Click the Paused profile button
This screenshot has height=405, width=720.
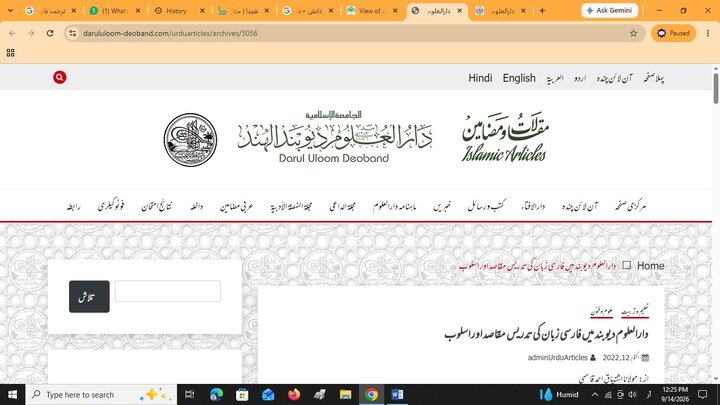pos(673,33)
